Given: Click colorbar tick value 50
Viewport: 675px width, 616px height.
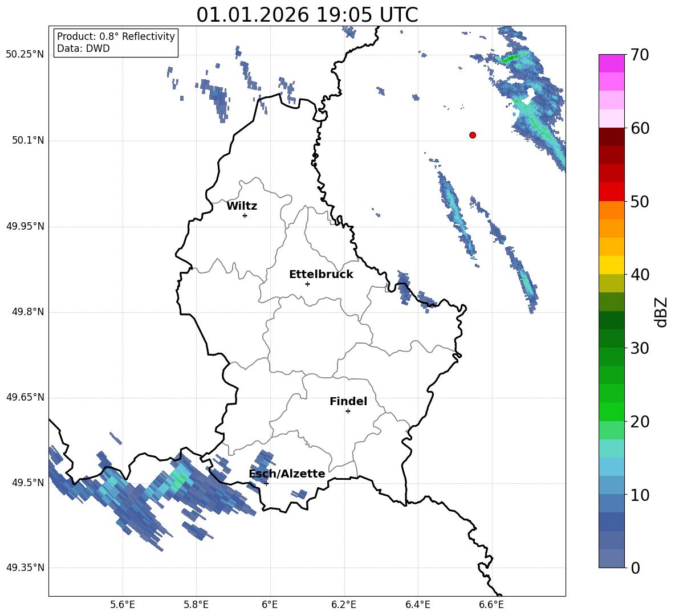Looking at the screenshot, I should click(x=640, y=202).
